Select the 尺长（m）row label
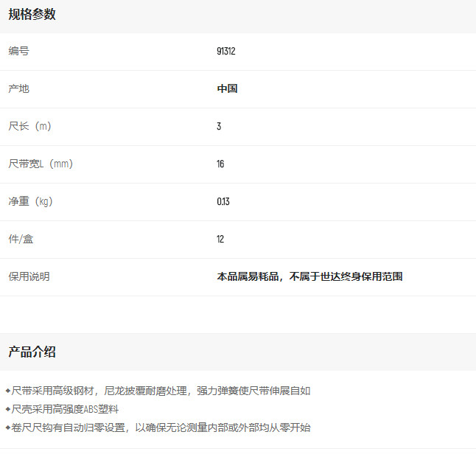The width and height of the screenshot is (476, 471). pyautogui.click(x=30, y=127)
